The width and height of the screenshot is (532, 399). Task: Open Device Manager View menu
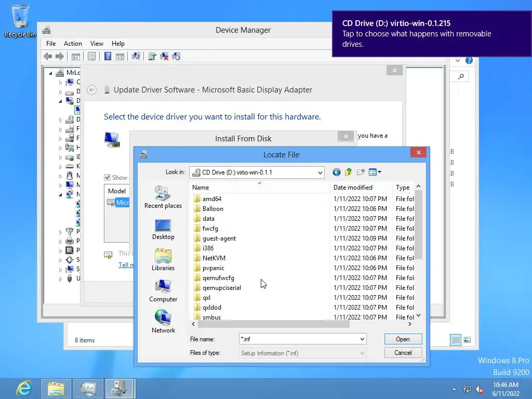pos(97,44)
